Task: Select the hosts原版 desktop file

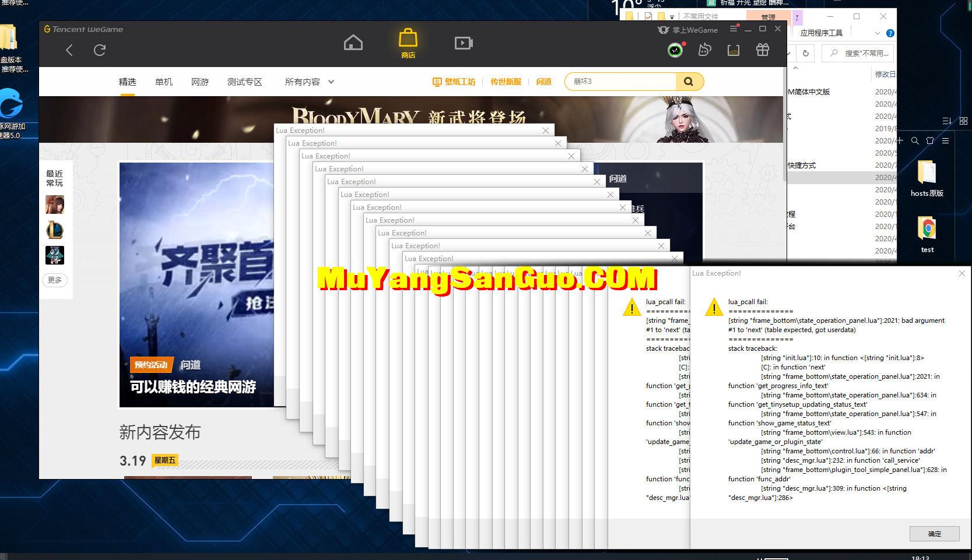Action: tap(927, 178)
